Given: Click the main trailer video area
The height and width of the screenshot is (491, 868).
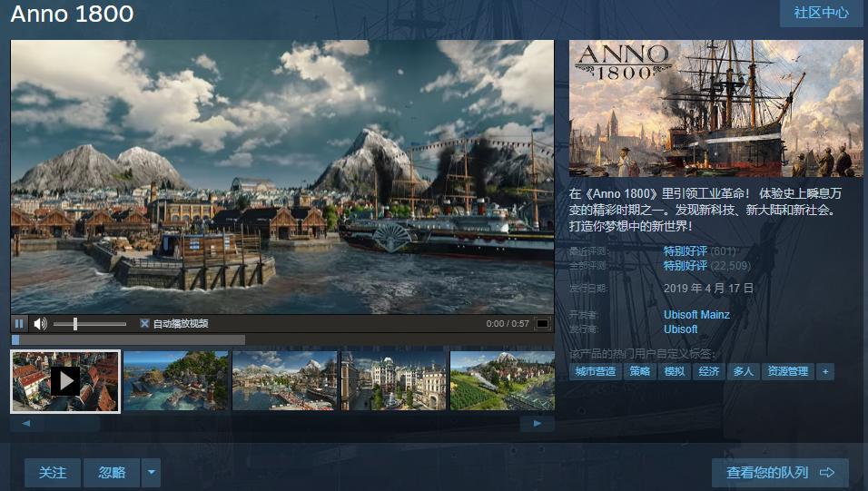Looking at the screenshot, I should [282, 177].
